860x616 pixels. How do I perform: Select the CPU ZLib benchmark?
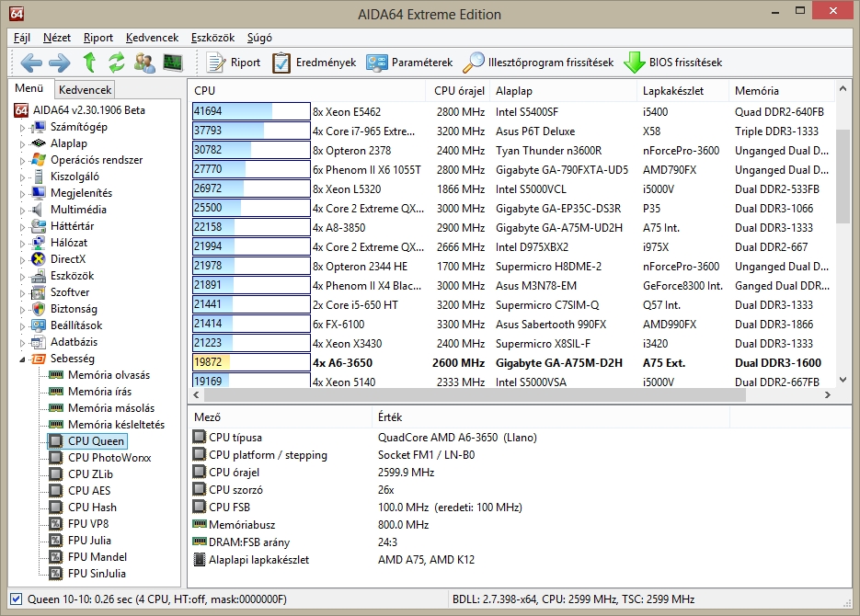coord(90,474)
